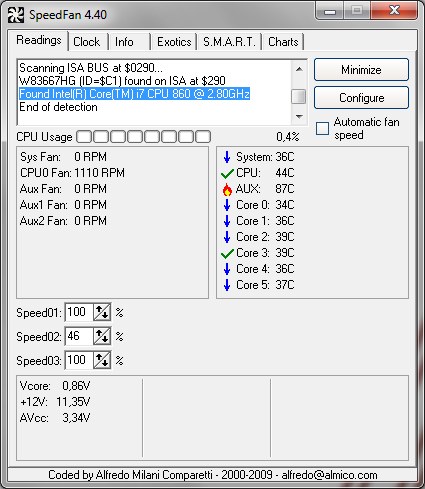The width and height of the screenshot is (425, 489).
Task: Click the Speed01 up/down stepper
Action: 102,312
